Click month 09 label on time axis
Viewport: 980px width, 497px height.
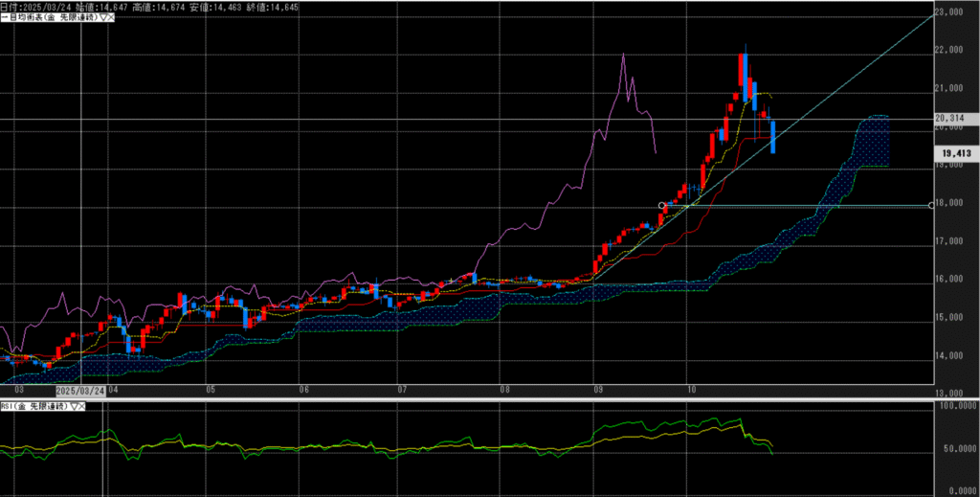[x=597, y=391]
